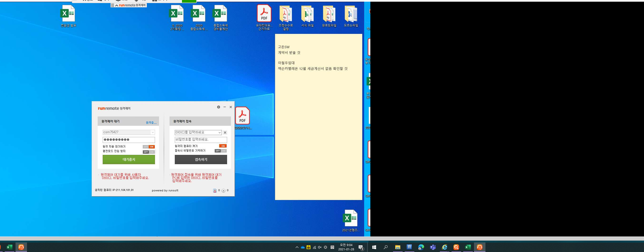This screenshot has height=252, width=644.
Task: Open the 종합소득세 경비율계산 Excel file
Action: 220,17
